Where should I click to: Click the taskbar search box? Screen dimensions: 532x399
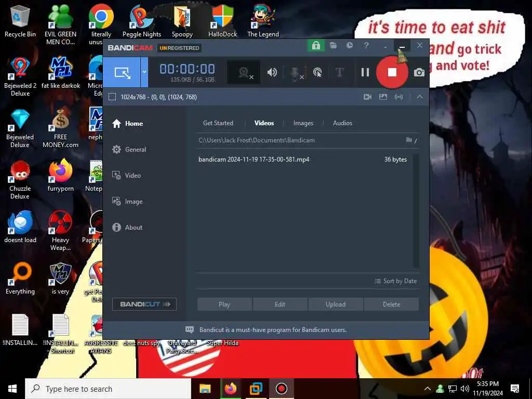click(108, 389)
